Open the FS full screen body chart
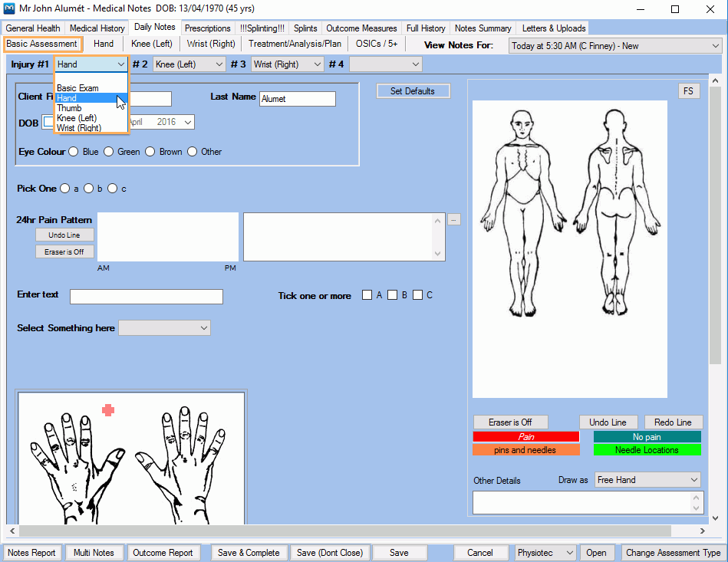Screen dimensions: 728x562 [x=688, y=91]
